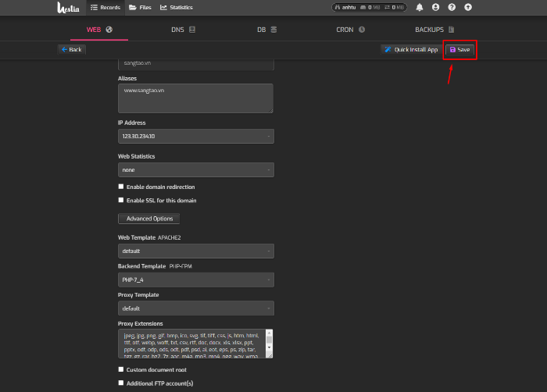The image size is (547, 392).
Task: Enable domain redirection checkbox
Action: tap(120, 187)
